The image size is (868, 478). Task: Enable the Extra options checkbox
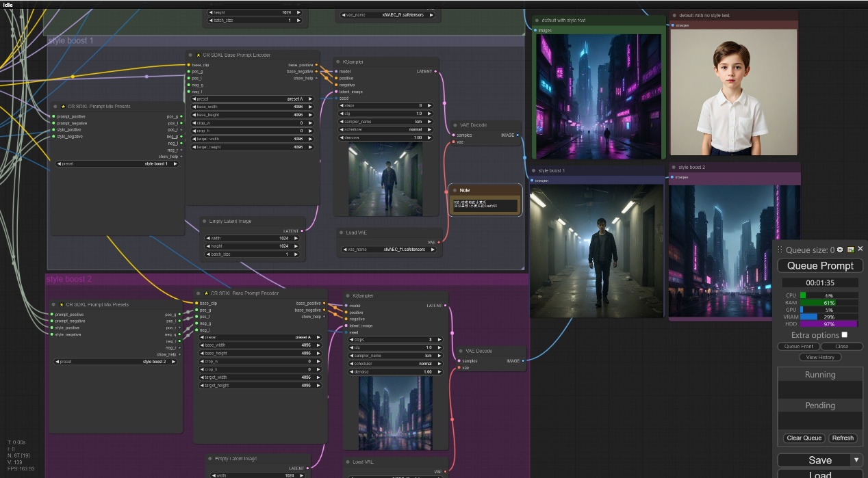[x=844, y=335]
